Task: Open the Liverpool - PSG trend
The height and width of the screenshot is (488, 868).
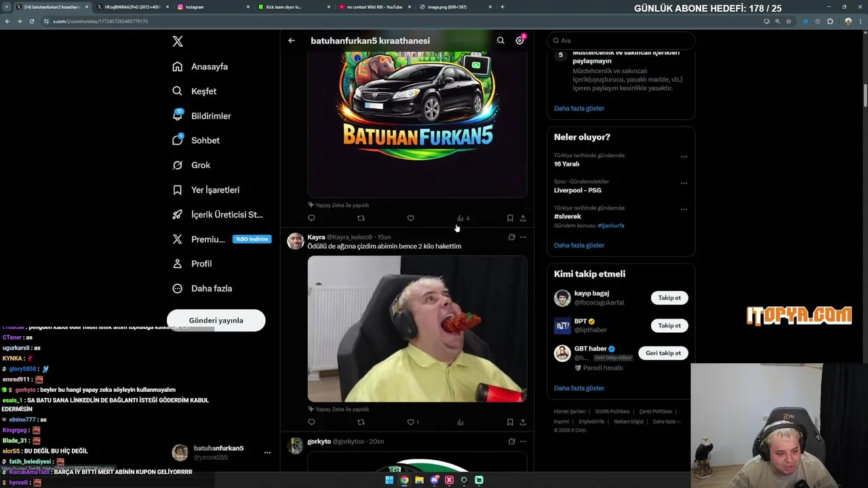Action: 578,190
